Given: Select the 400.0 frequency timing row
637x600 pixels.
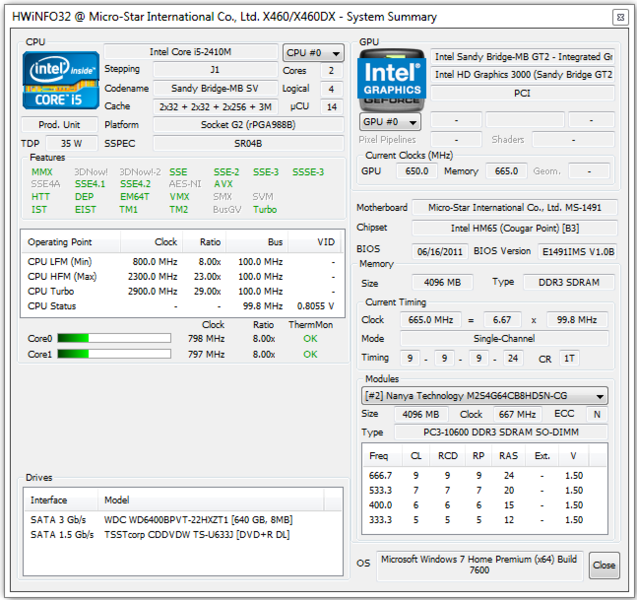Looking at the screenshot, I should tap(484, 505).
